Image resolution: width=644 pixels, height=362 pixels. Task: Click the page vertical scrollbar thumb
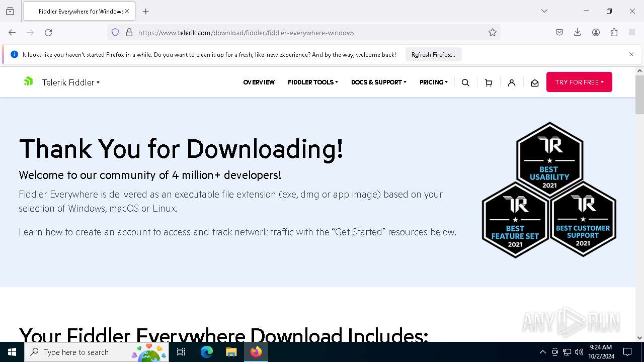tap(639, 95)
